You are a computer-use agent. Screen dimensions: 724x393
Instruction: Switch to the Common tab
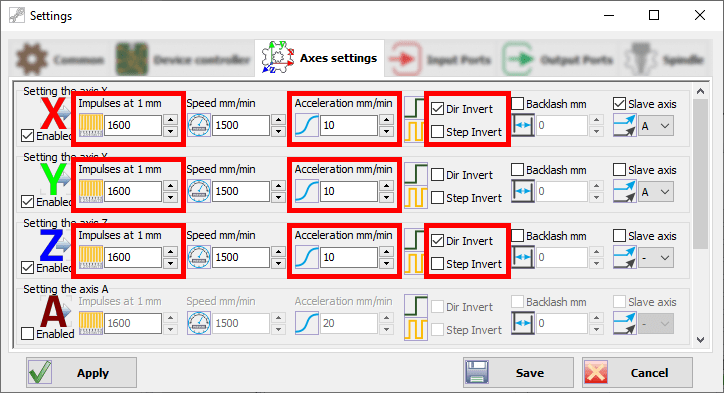coord(60,59)
